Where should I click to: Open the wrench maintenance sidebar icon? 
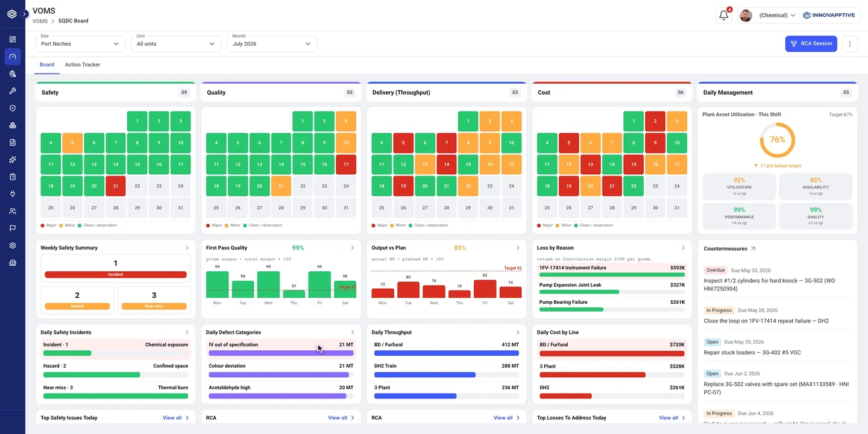(13, 91)
